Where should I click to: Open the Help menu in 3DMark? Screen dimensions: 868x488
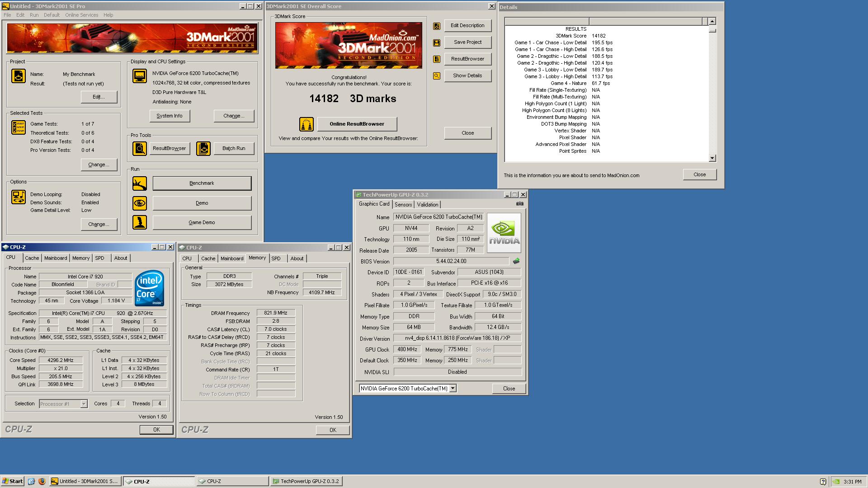click(108, 15)
